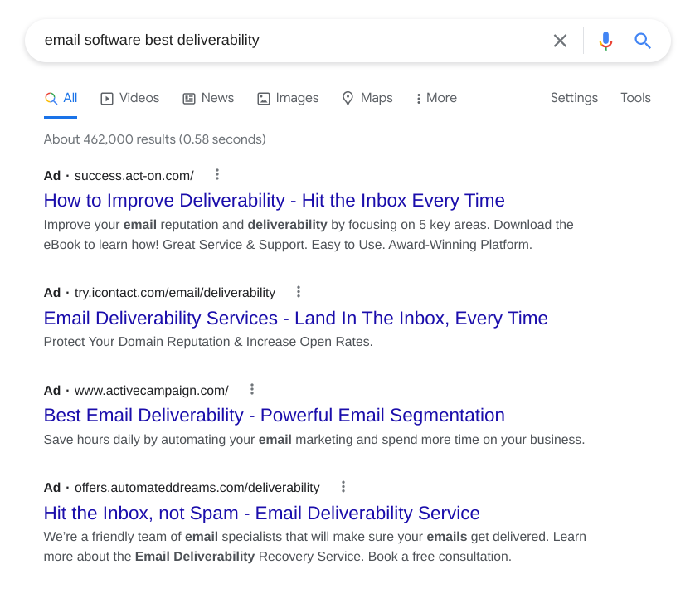Start voice search with microphone icon

[605, 41]
